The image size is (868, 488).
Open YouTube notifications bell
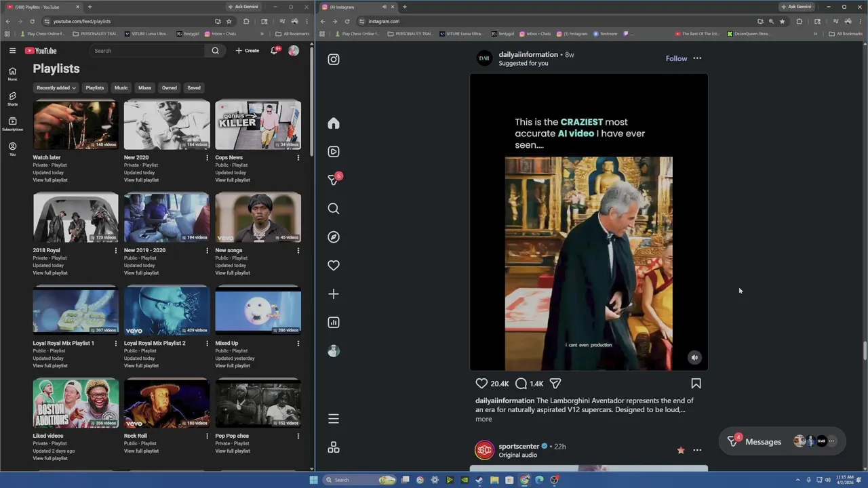coord(275,51)
